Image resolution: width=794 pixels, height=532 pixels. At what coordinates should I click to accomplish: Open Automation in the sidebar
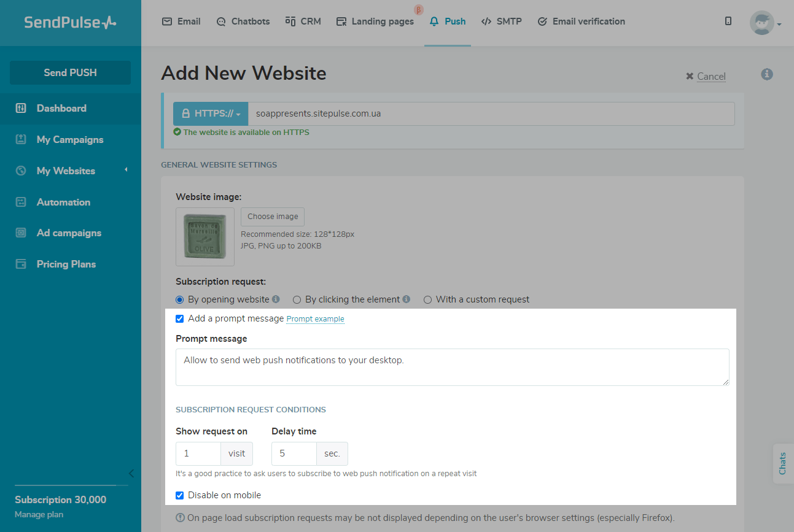click(x=63, y=202)
